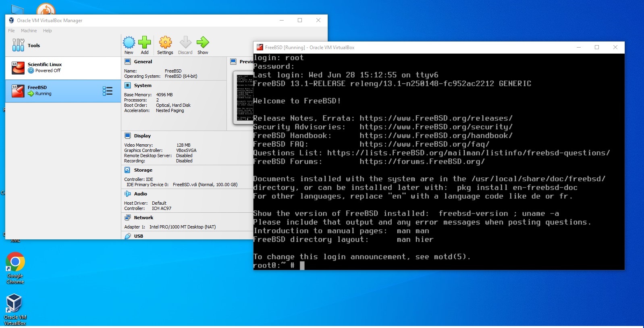
Task: Open Settings with the gear icon
Action: (x=165, y=43)
